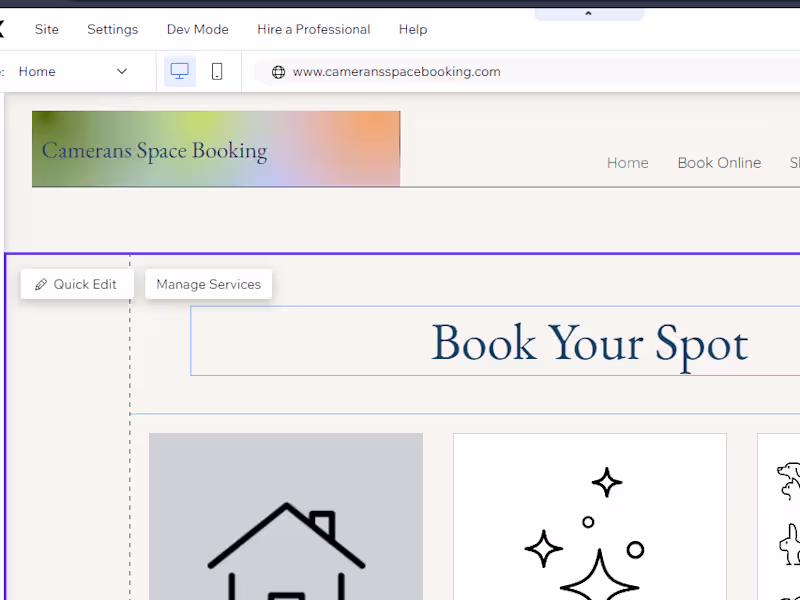
Task: Click the pencil icon on Quick Edit
Action: click(x=41, y=284)
